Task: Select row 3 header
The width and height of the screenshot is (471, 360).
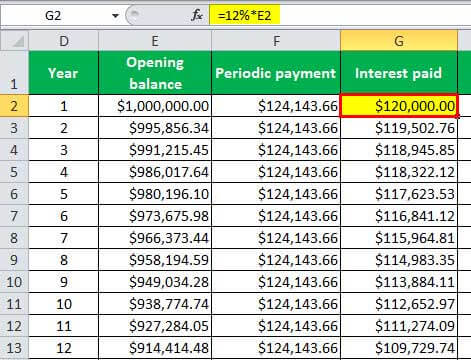Action: (14, 128)
